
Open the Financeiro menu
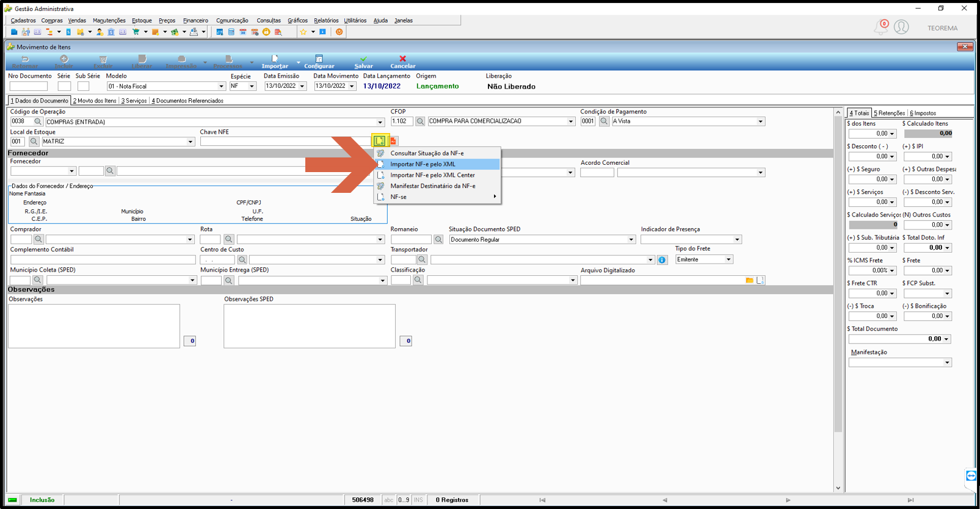(195, 21)
